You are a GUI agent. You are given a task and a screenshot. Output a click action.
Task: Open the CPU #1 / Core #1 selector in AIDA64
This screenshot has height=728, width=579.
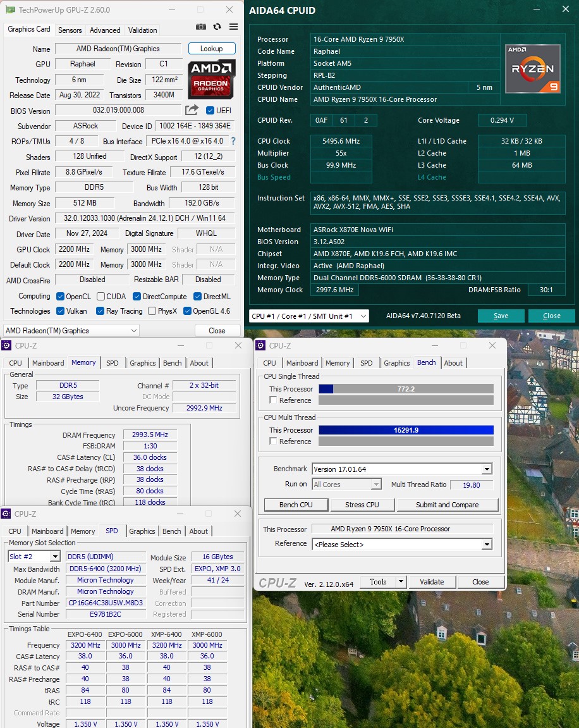309,316
